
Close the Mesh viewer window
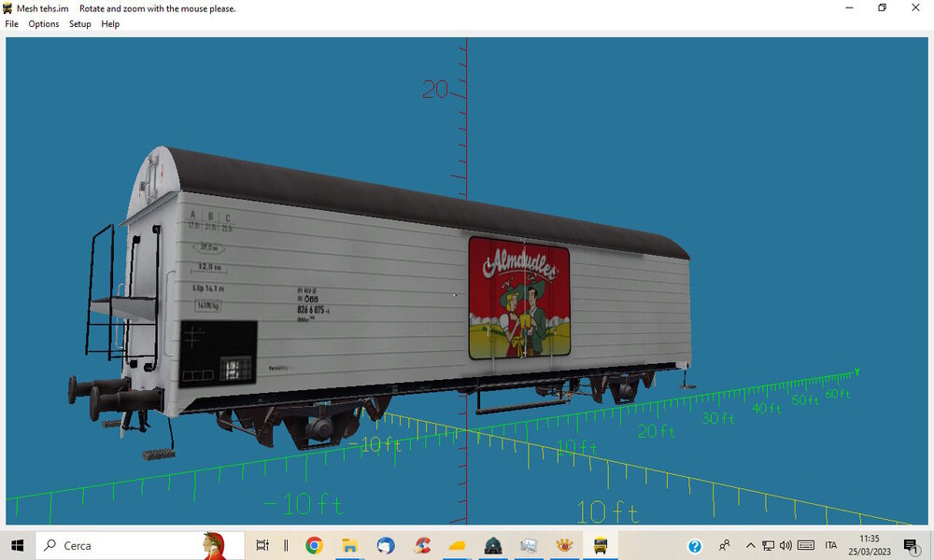coord(915,7)
